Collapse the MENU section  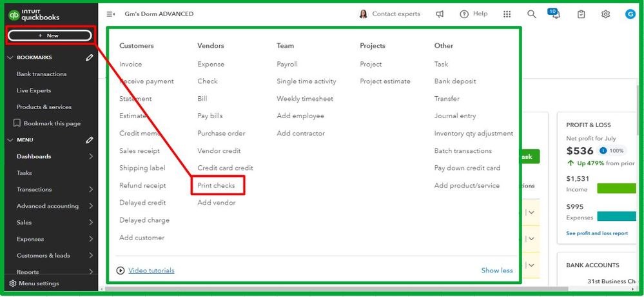(x=11, y=140)
